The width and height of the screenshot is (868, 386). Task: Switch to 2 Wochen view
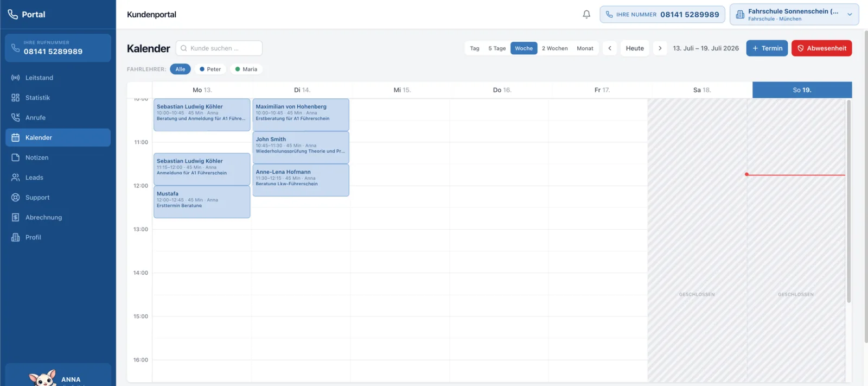point(555,48)
